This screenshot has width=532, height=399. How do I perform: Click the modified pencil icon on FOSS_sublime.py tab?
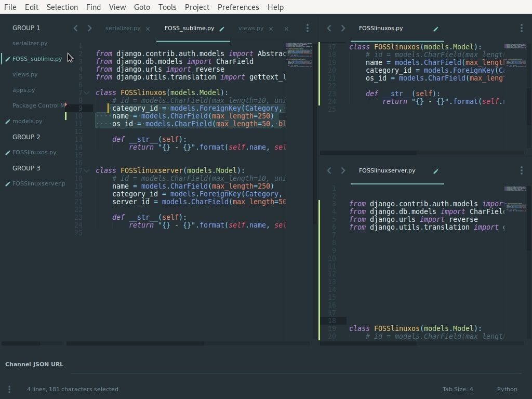point(222,29)
